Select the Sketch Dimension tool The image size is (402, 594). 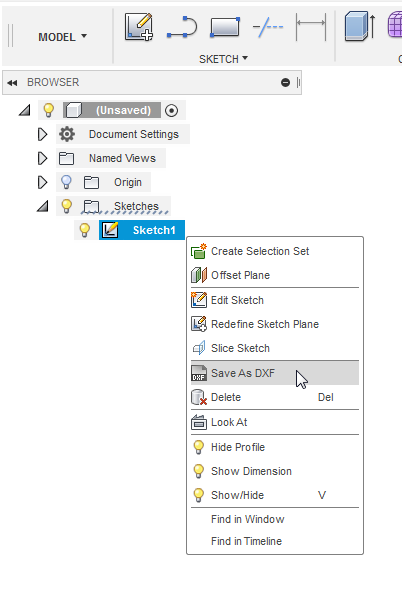(x=311, y=26)
